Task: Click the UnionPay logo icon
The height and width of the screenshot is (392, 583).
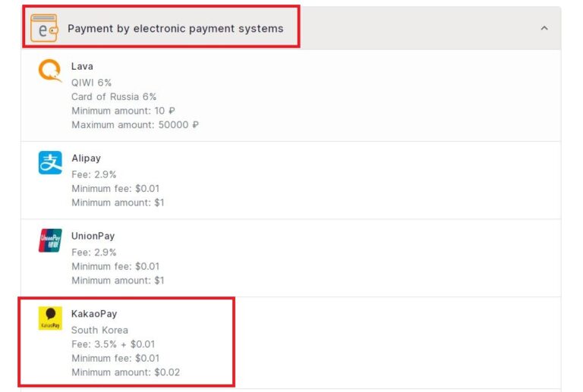Action: [50, 240]
